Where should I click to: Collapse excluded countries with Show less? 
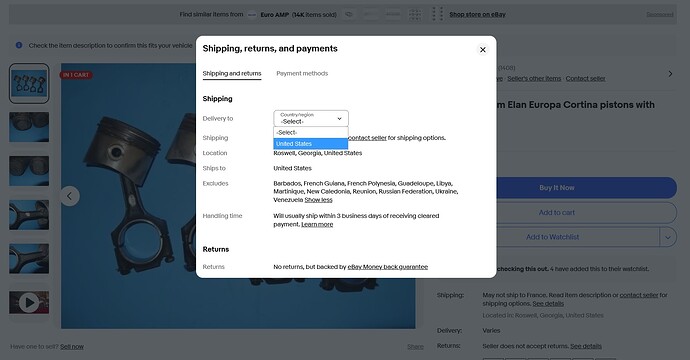[318, 200]
